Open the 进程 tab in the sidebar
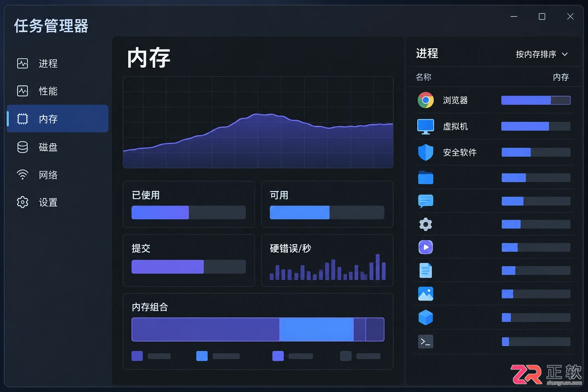 (x=58, y=64)
